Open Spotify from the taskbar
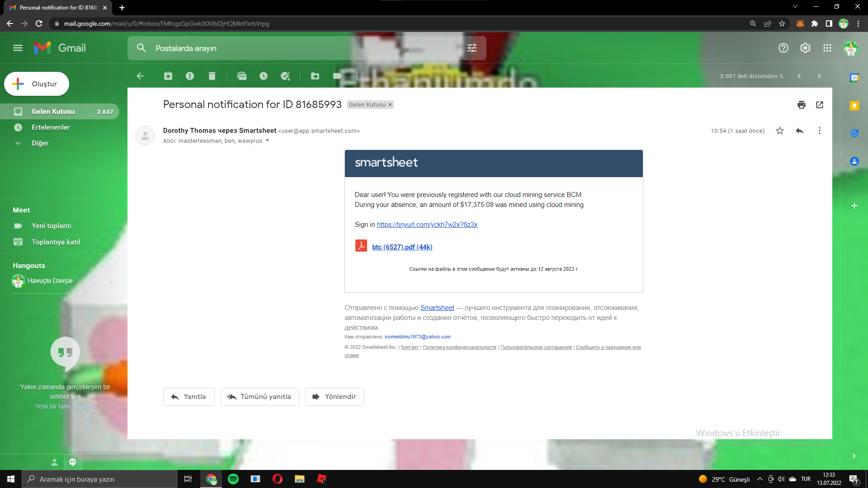Viewport: 868px width, 488px height. [233, 479]
